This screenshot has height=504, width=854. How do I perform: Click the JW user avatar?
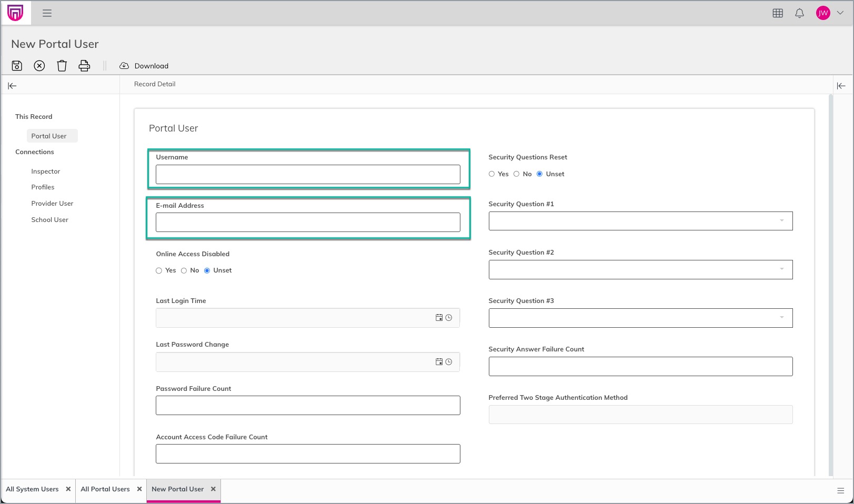(x=823, y=13)
